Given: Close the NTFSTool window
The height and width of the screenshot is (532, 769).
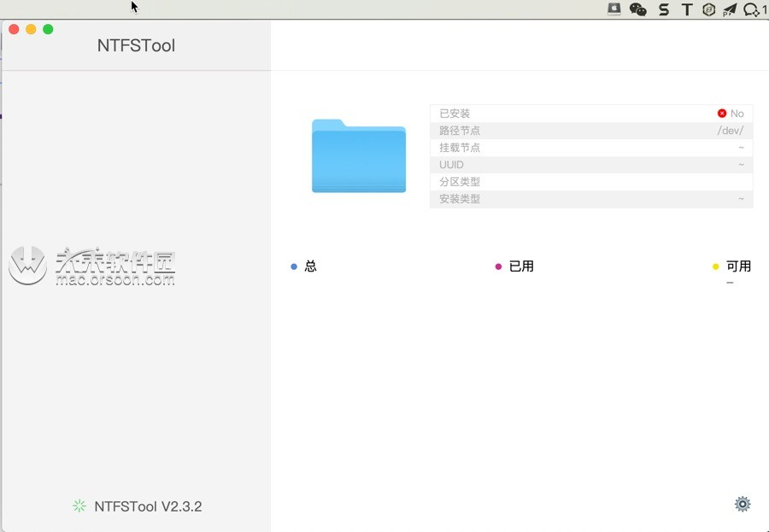Looking at the screenshot, I should (14, 29).
